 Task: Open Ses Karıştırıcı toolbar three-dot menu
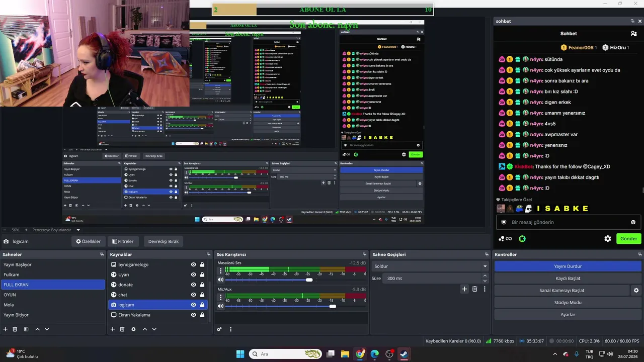point(231,329)
